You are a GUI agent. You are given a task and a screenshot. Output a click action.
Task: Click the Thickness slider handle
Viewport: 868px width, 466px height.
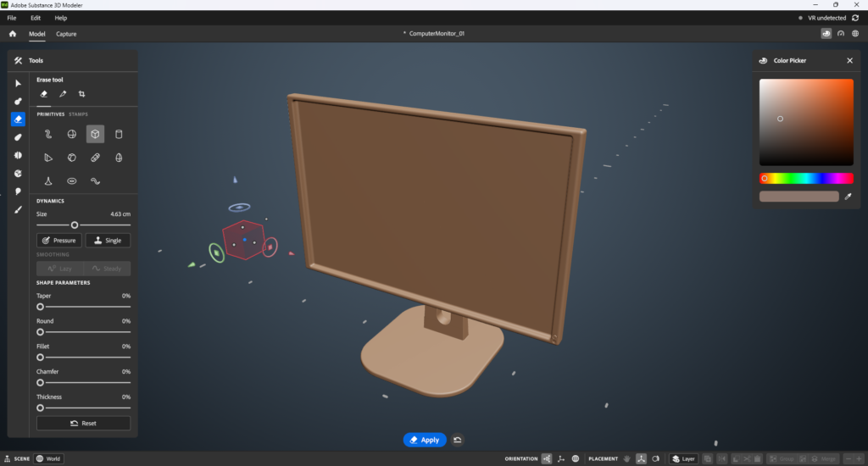coord(40,408)
